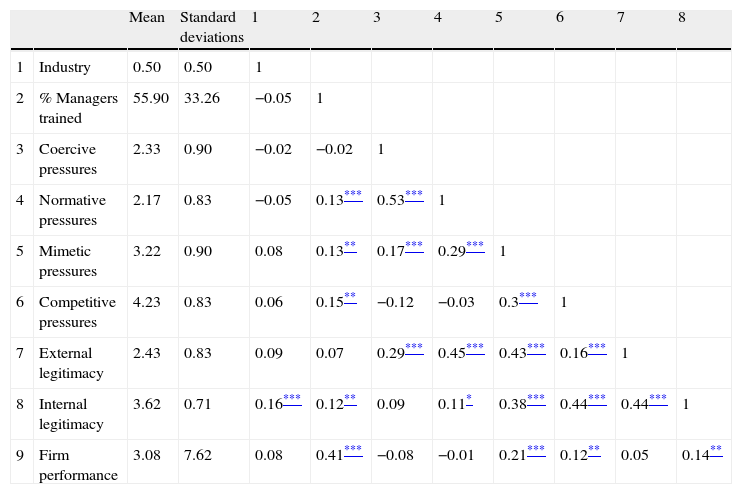Click ** footnote after 0.12 in Firm performance row
Screen dimensions: 742x494
tap(594, 450)
